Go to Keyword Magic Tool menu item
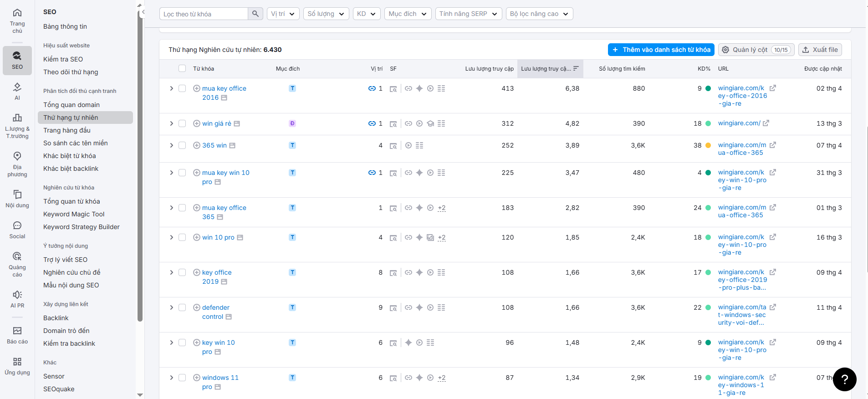 [74, 214]
